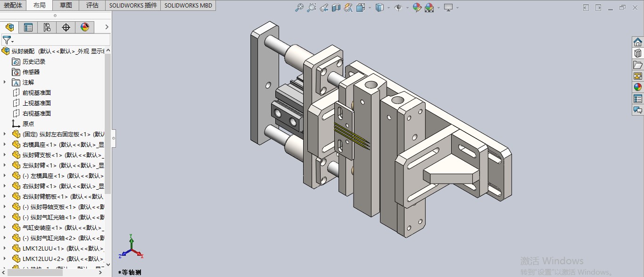Switch to the SOLIDWORKS MBD tab
The image size is (644, 277).
189,5
